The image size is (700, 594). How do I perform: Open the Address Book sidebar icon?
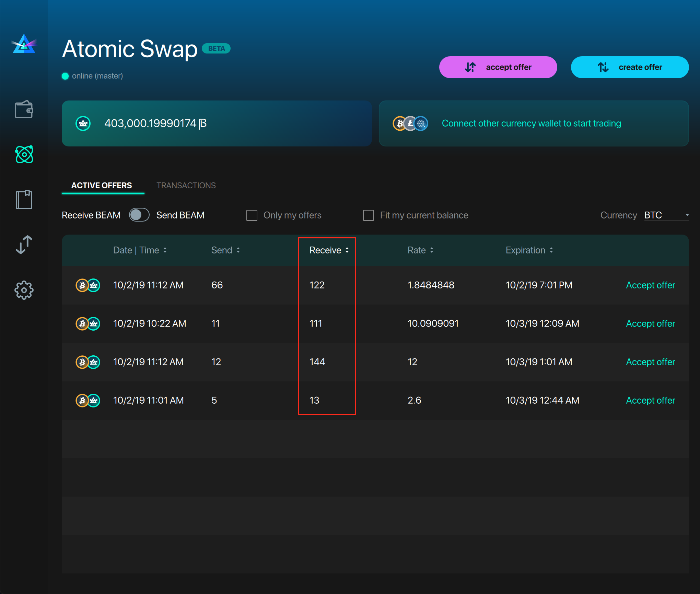(x=24, y=200)
